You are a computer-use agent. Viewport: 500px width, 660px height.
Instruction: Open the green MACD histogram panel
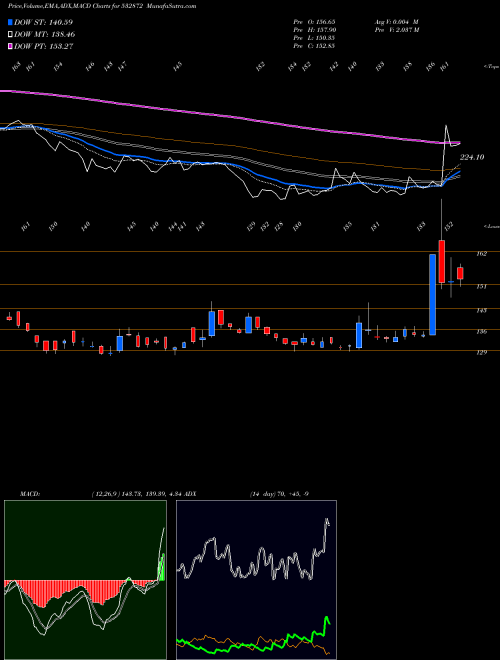click(85, 580)
